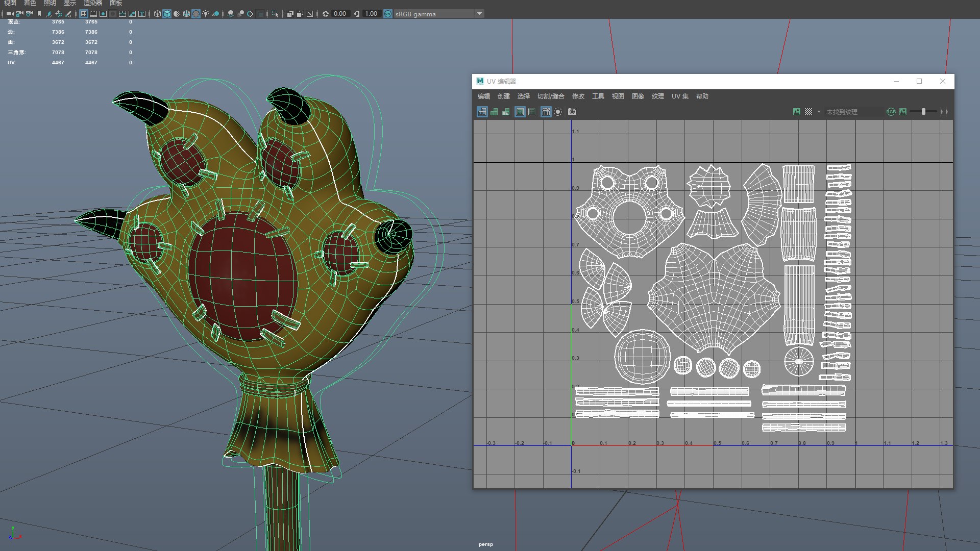Open the 渲染器 viewport menu
980x551 pixels.
click(x=92, y=3)
